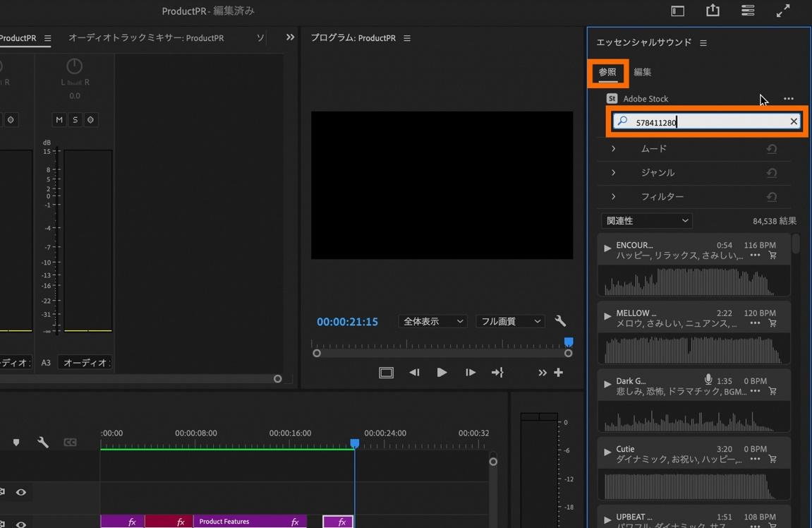812x528 pixels.
Task: Switch to the 編集 tab
Action: [x=642, y=73]
